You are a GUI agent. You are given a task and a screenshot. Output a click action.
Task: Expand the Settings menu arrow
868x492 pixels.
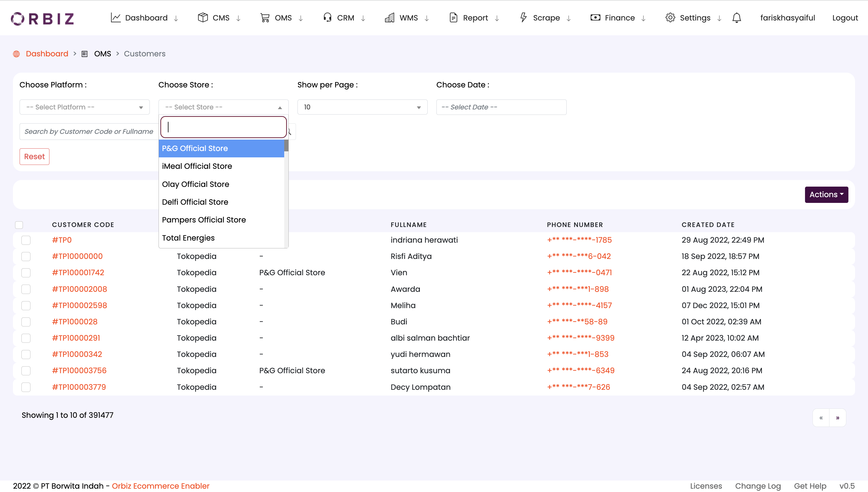click(x=719, y=18)
